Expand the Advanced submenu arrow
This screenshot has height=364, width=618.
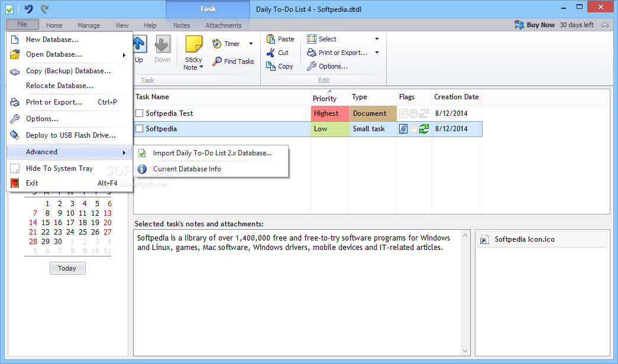point(124,152)
